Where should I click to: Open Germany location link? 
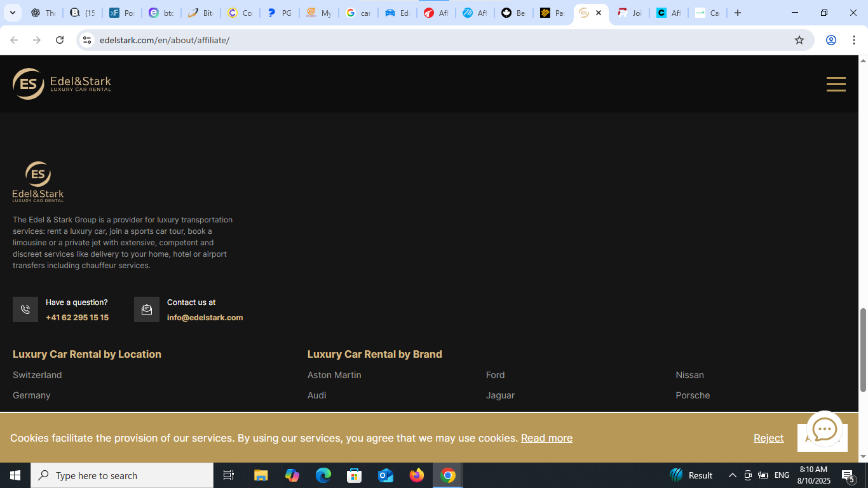pos(31,395)
